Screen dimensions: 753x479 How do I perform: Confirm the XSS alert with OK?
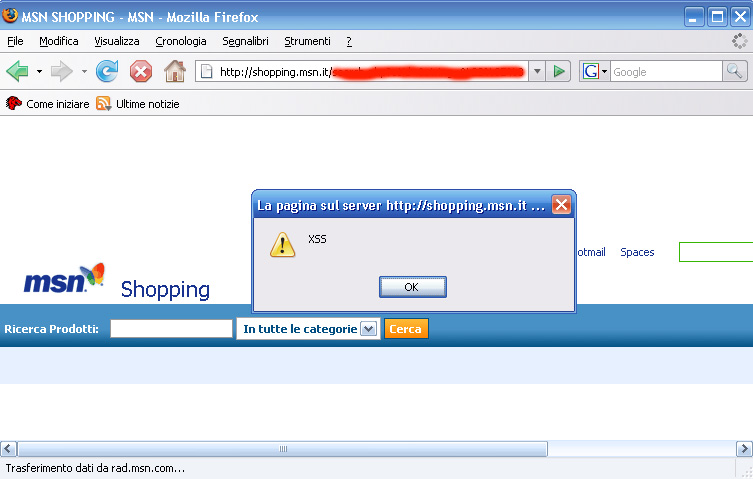(x=413, y=287)
